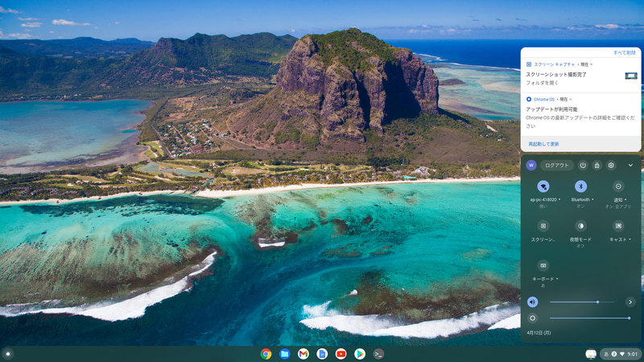Click the keyboard input method icon
The height and width of the screenshot is (362, 644).
(x=543, y=265)
